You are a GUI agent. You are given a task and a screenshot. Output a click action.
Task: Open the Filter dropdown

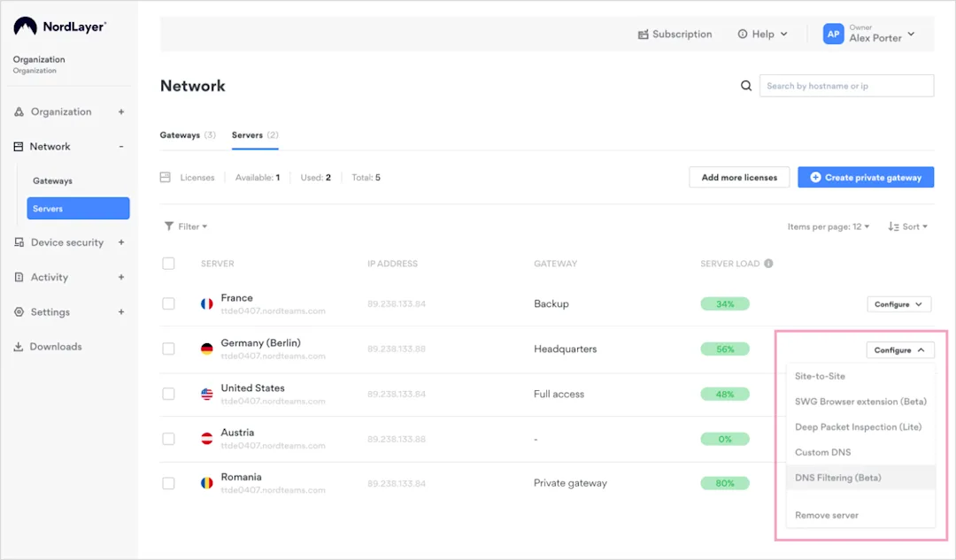pyautogui.click(x=186, y=226)
